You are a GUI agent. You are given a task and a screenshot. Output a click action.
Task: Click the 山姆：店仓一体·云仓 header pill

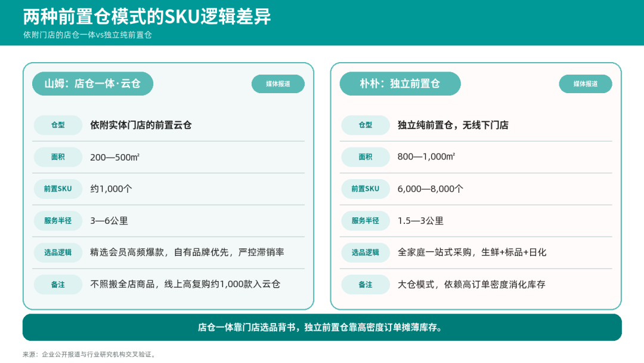click(x=93, y=84)
